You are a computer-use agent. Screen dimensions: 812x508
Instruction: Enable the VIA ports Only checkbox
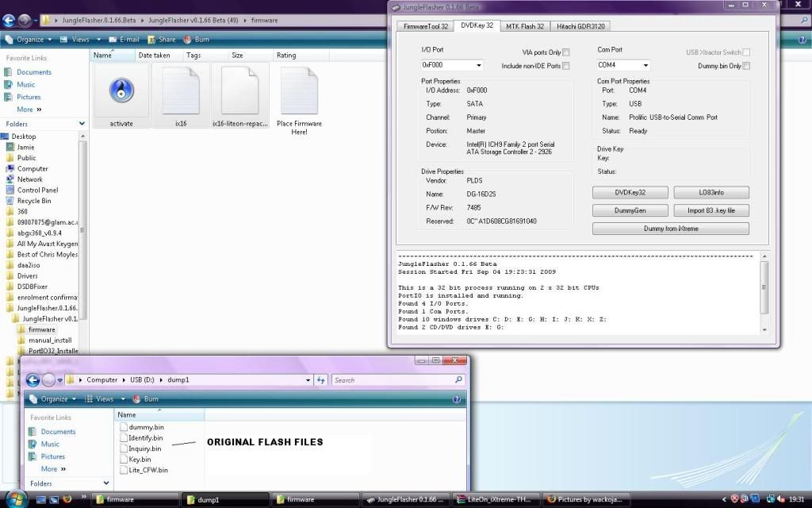coord(565,52)
